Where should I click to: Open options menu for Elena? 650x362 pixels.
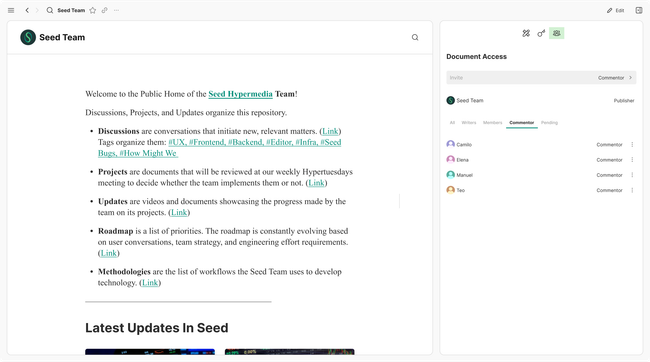pyautogui.click(x=632, y=160)
